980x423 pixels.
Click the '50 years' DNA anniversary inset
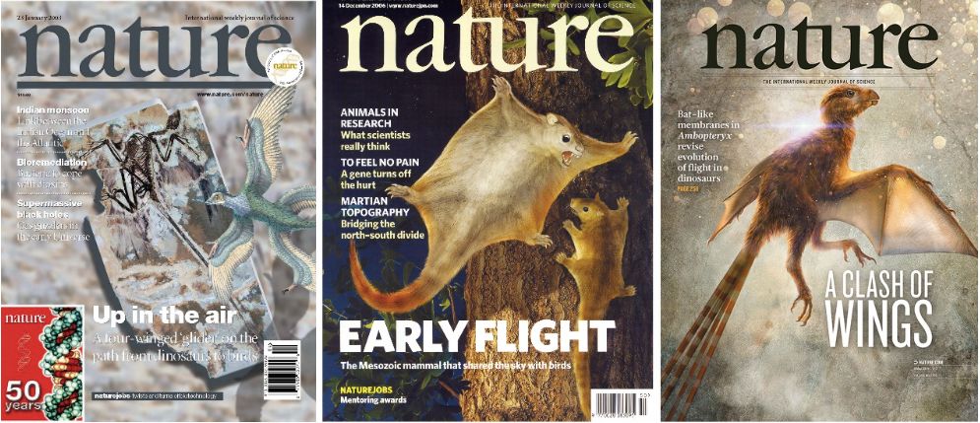42,362
